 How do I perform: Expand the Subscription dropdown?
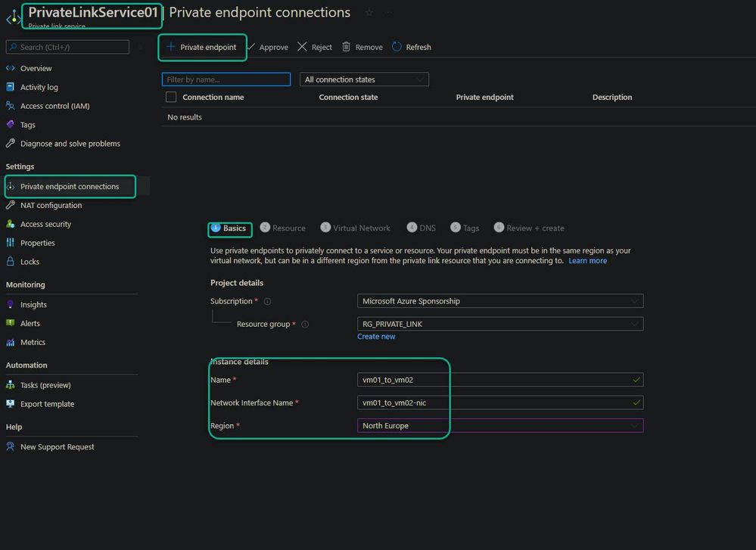[500, 301]
